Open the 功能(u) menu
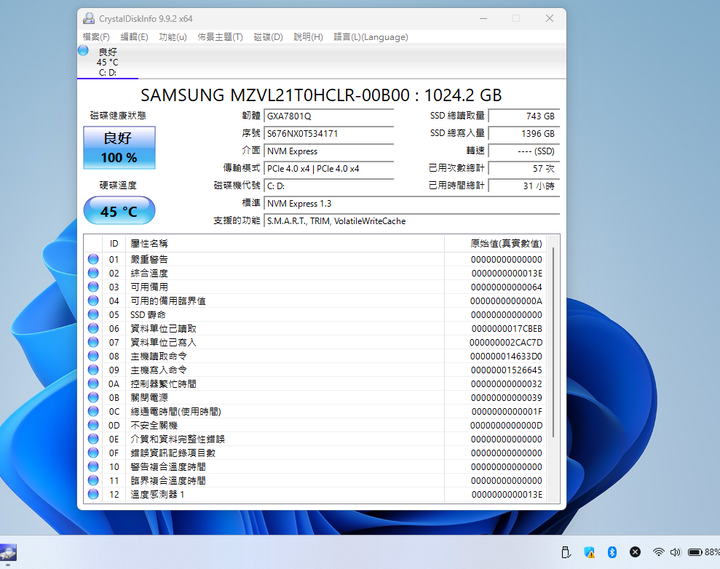This screenshot has height=569, width=720. (x=173, y=37)
